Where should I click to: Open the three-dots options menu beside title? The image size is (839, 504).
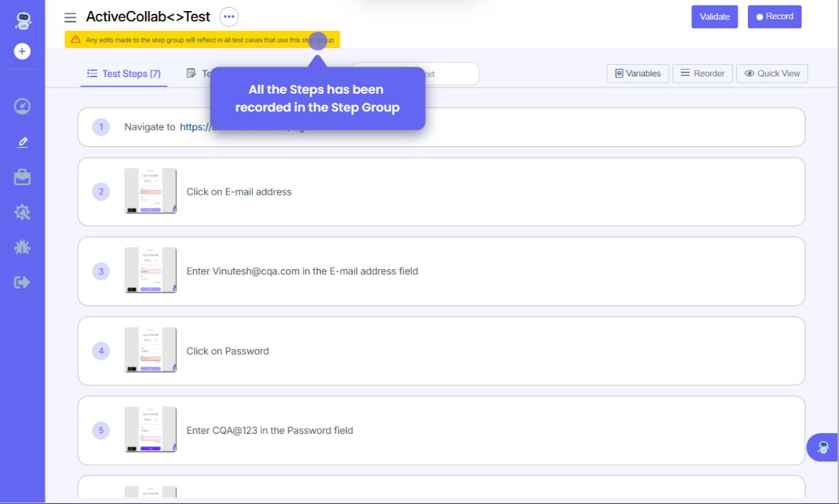pos(229,17)
